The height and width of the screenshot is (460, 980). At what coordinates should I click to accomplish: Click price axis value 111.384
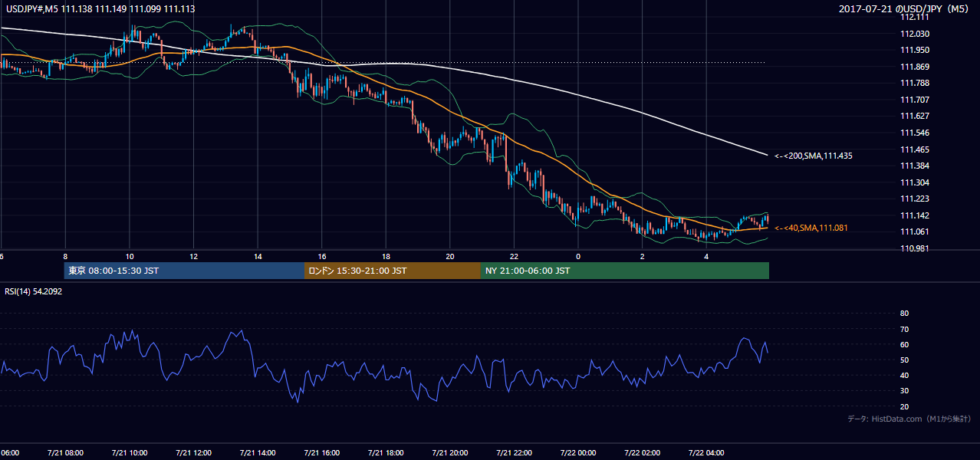[x=915, y=166]
